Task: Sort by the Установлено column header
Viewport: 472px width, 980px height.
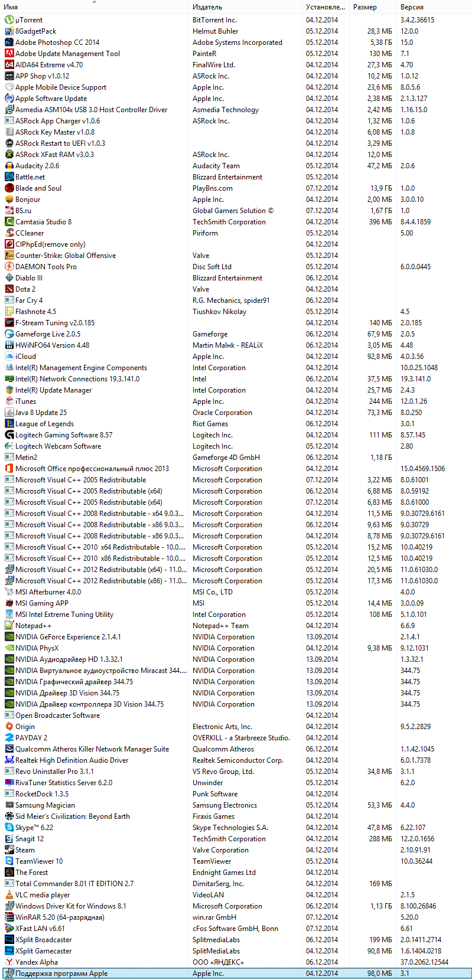Action: pyautogui.click(x=325, y=7)
